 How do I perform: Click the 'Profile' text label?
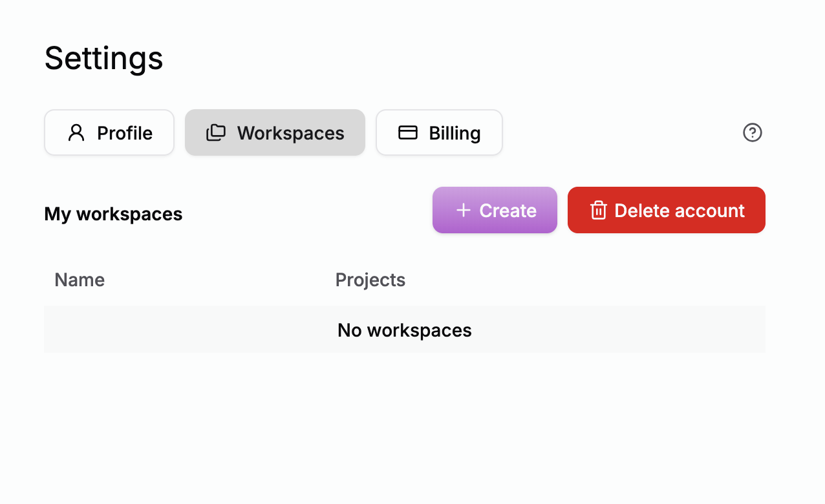(125, 133)
